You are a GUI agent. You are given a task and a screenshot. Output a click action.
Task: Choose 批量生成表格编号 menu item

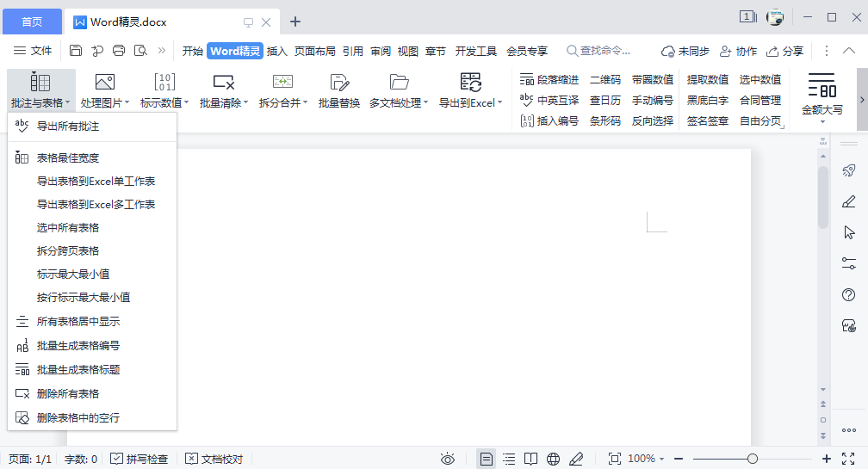click(92, 346)
